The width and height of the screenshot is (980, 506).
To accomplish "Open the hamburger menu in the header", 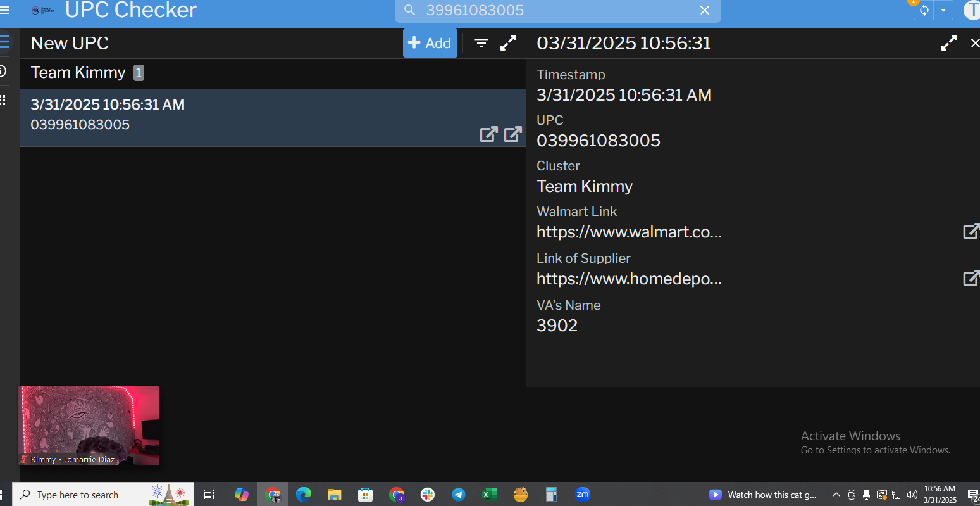I will pyautogui.click(x=5, y=11).
